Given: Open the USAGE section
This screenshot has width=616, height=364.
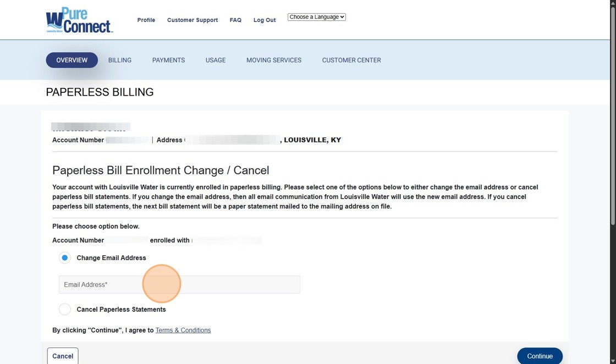Looking at the screenshot, I should (215, 60).
